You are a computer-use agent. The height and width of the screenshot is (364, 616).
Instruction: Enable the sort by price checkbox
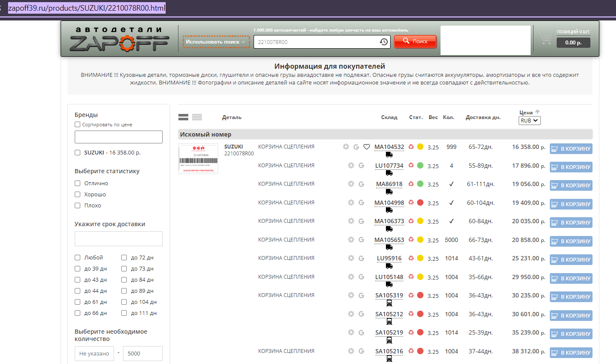[78, 125]
